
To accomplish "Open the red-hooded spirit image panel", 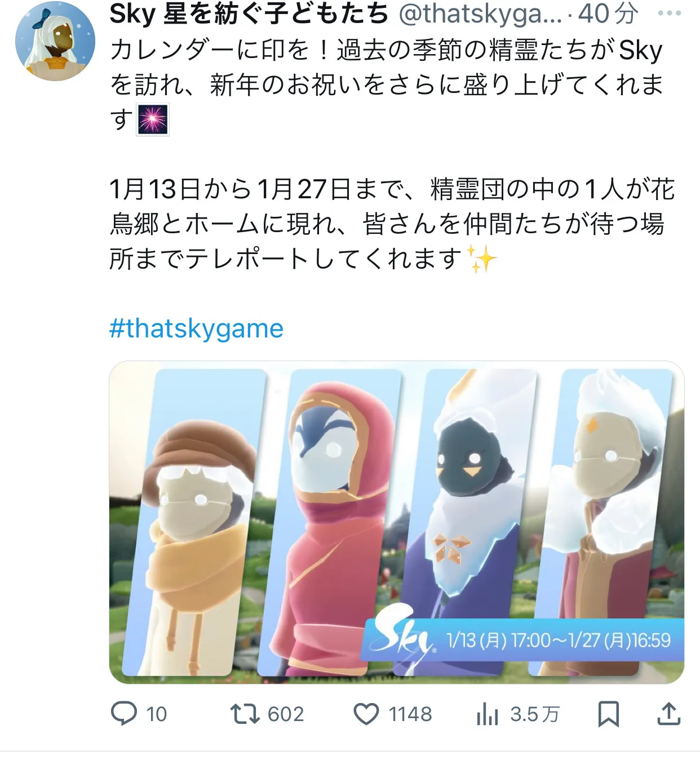I will tap(330, 522).
